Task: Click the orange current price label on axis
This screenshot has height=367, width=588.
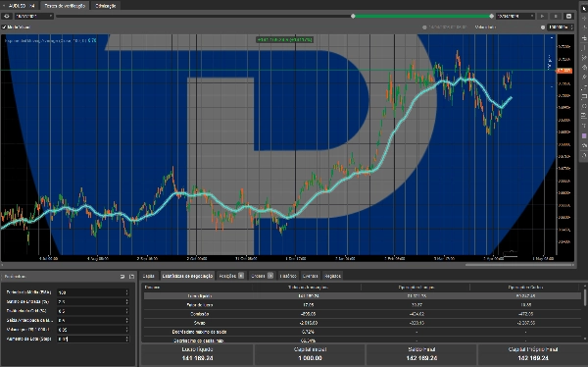Action: [564, 71]
